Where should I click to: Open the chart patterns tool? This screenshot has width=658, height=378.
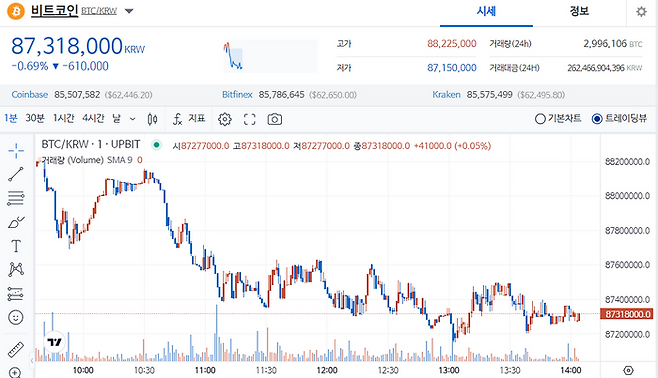pos(16,269)
